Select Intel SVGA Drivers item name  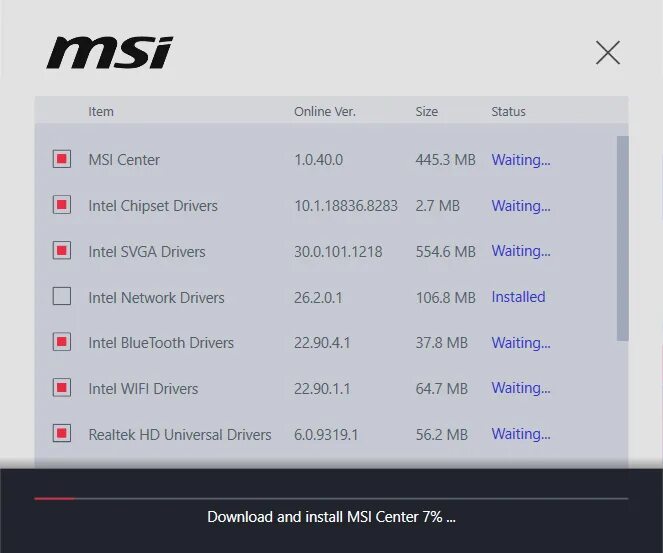point(147,252)
